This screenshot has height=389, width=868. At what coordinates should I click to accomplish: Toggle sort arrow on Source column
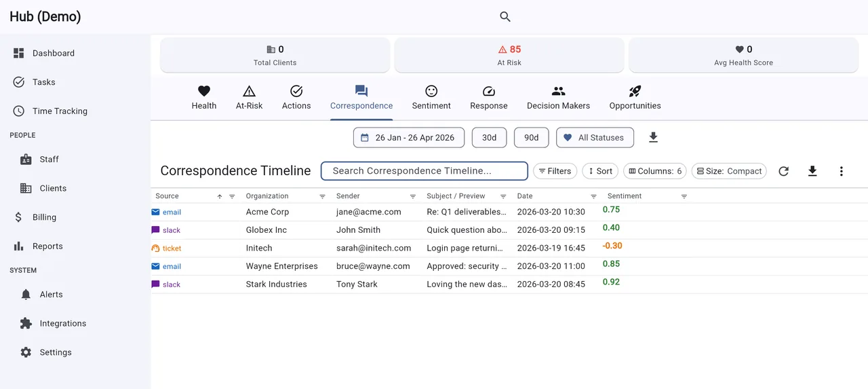(x=220, y=196)
